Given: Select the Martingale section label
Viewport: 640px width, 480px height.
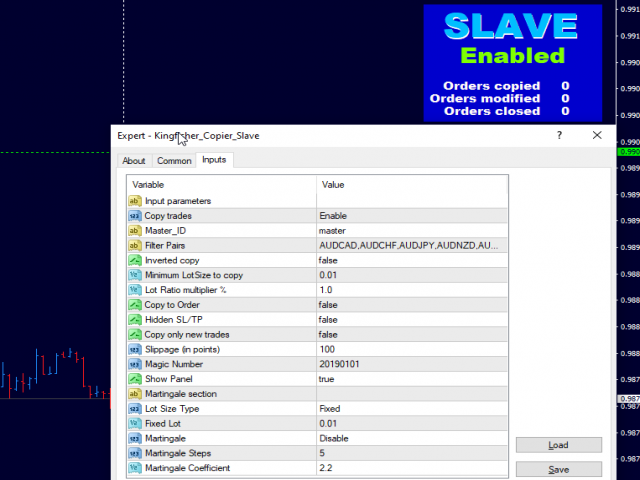Looking at the screenshot, I should pos(181,394).
